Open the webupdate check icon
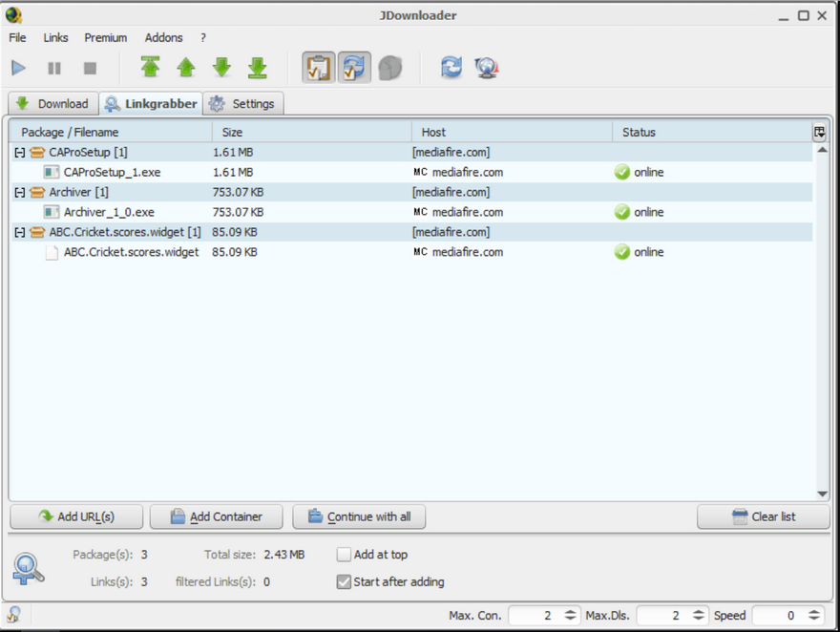This screenshot has width=840, height=632. 486,68
